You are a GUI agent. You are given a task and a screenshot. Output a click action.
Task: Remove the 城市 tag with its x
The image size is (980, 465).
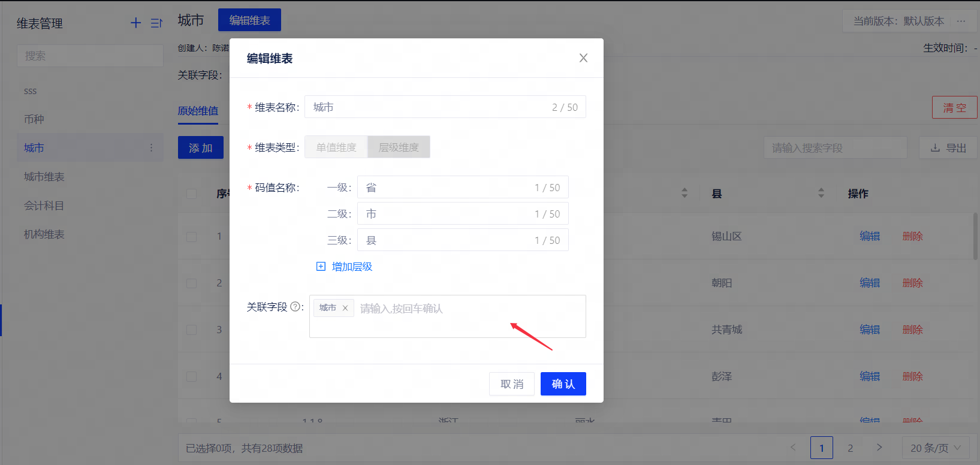345,308
